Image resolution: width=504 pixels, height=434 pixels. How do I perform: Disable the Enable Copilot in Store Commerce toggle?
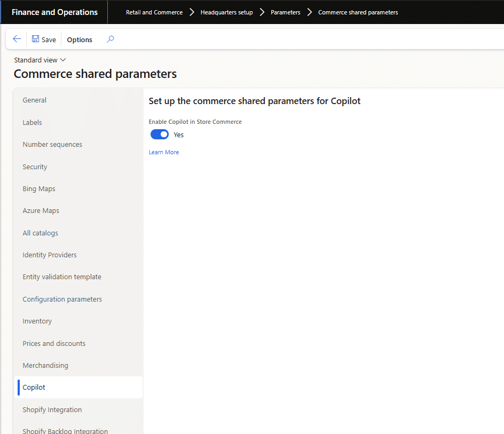point(160,135)
